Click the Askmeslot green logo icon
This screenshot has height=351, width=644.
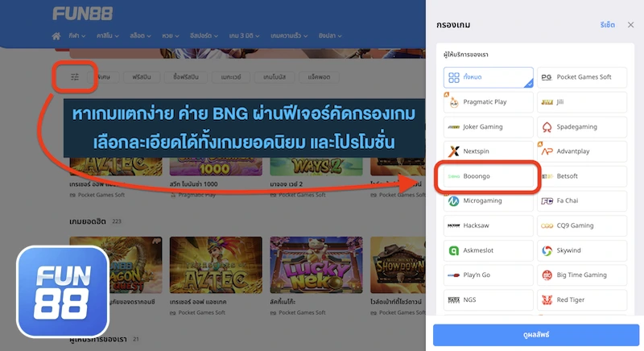pyautogui.click(x=453, y=250)
